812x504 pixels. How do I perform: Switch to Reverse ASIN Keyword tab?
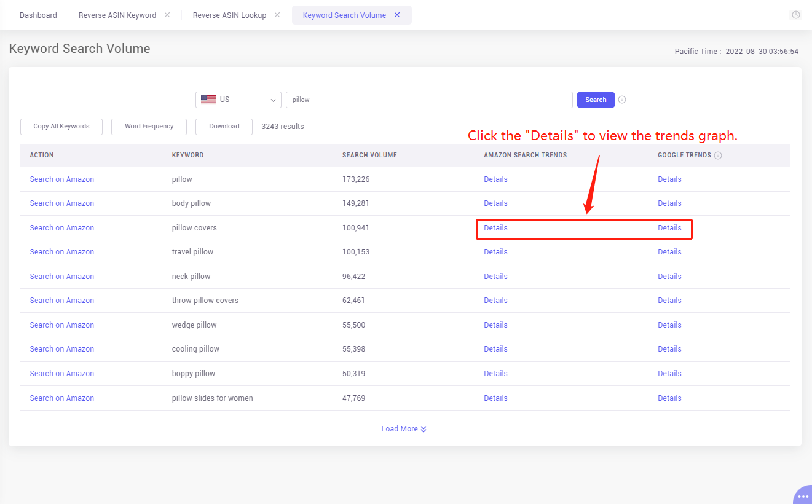coord(117,15)
